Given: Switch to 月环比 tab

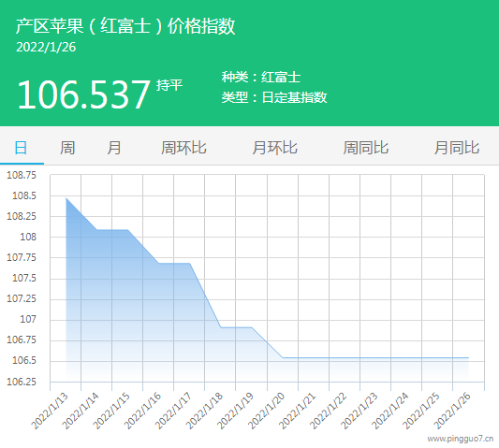Looking at the screenshot, I should pos(274,148).
